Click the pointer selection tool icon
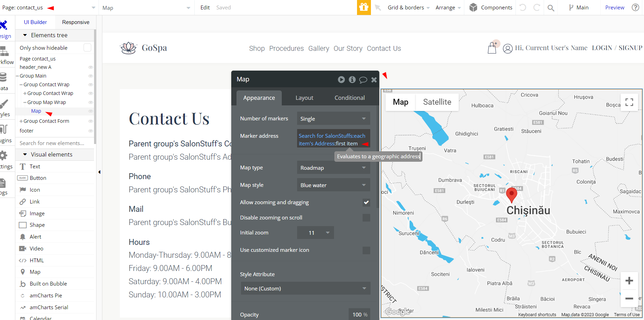 [x=378, y=7]
